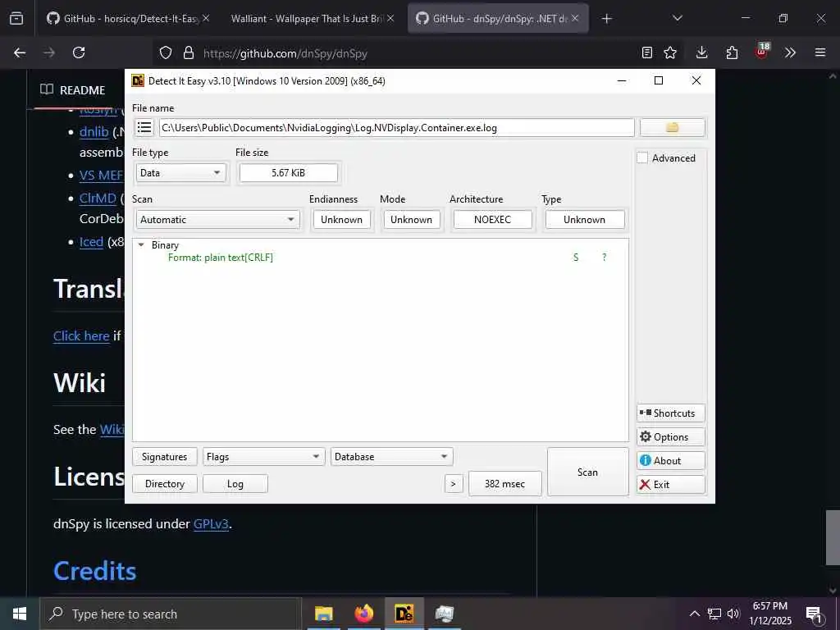Click Exit button in Detect It Easy
The width and height of the screenshot is (840, 630).
pyautogui.click(x=671, y=484)
